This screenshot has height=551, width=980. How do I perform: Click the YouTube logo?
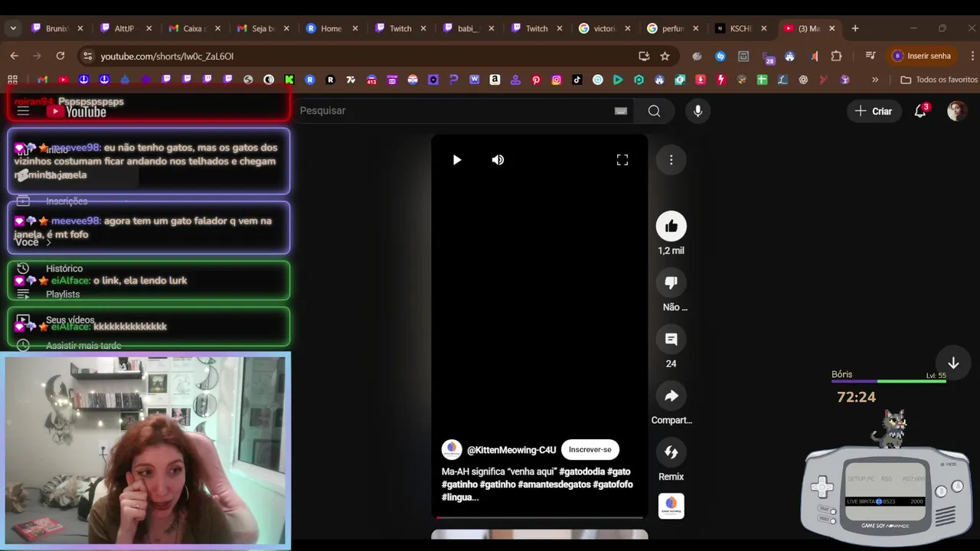click(x=77, y=112)
